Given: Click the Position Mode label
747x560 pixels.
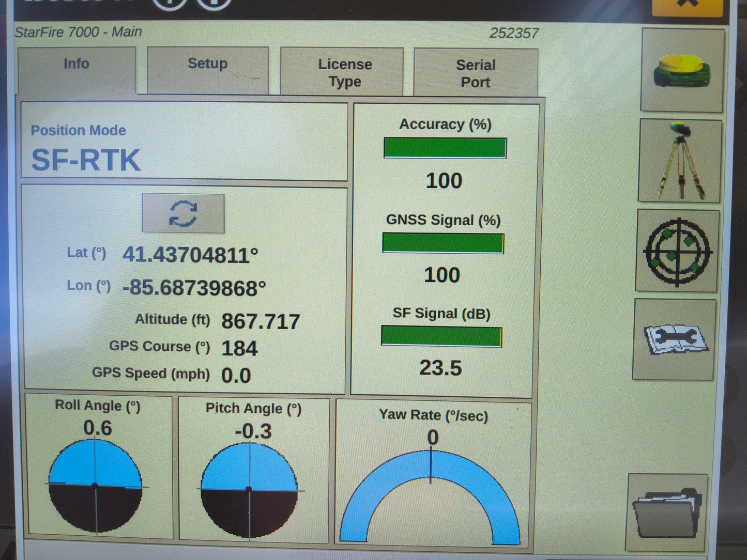Looking at the screenshot, I should pyautogui.click(x=79, y=130).
